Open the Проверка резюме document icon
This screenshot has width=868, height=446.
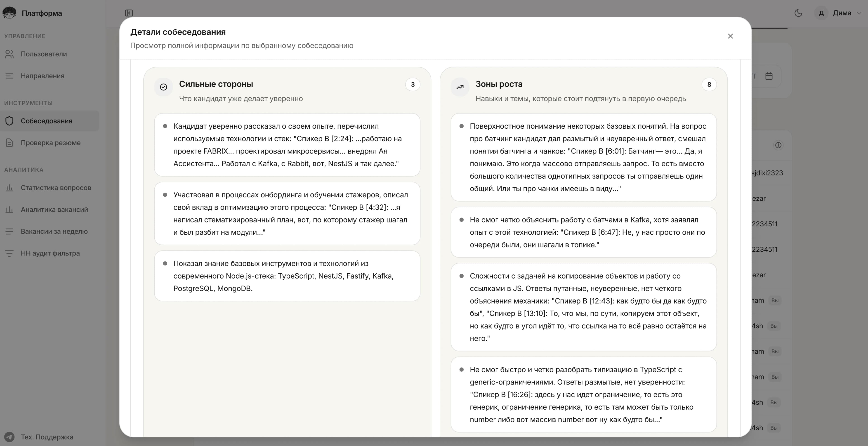tap(9, 142)
